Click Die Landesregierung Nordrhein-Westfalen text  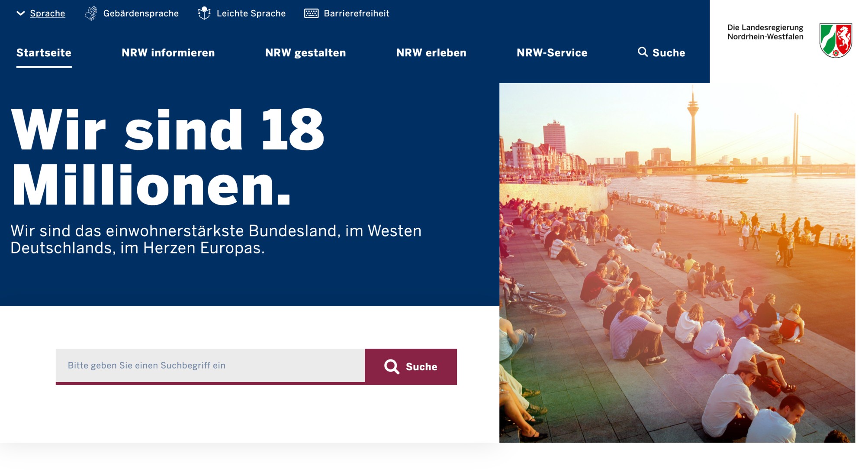point(765,32)
